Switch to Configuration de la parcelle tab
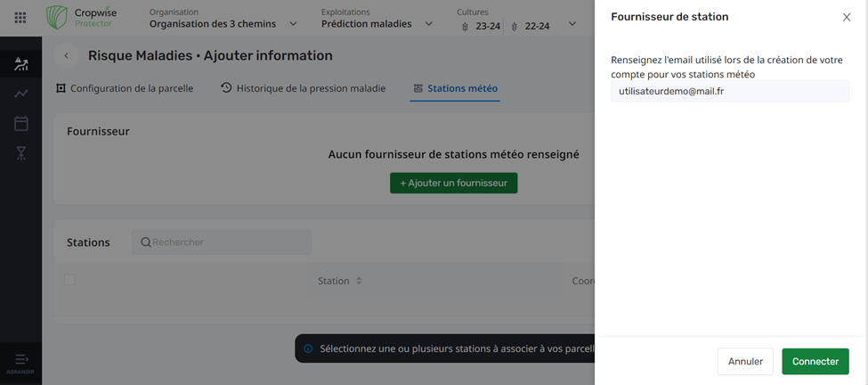Image resolution: width=868 pixels, height=385 pixels. [125, 89]
